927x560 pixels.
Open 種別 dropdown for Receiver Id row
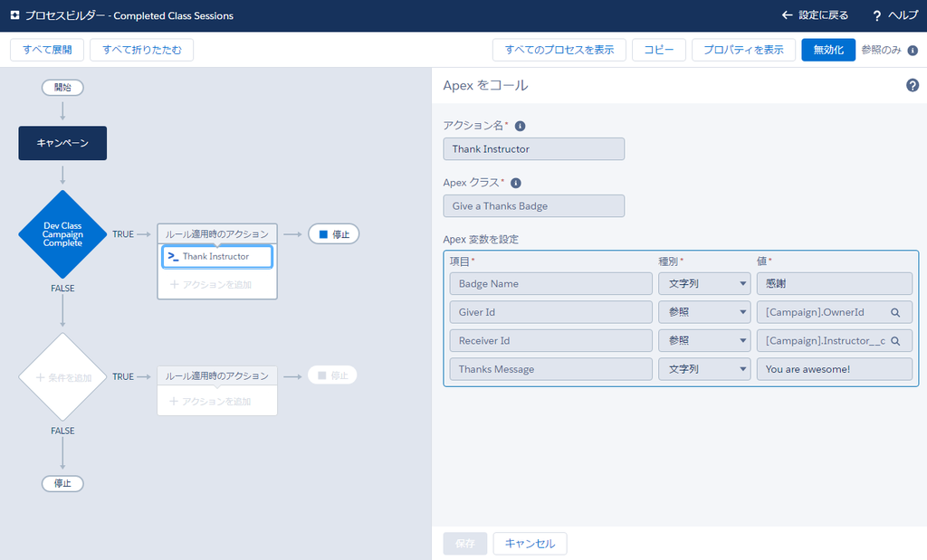704,340
